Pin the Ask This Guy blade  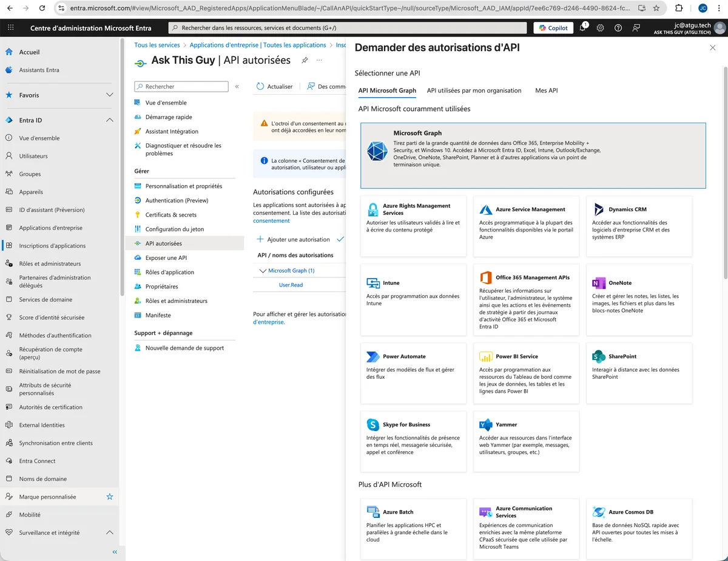305,60
